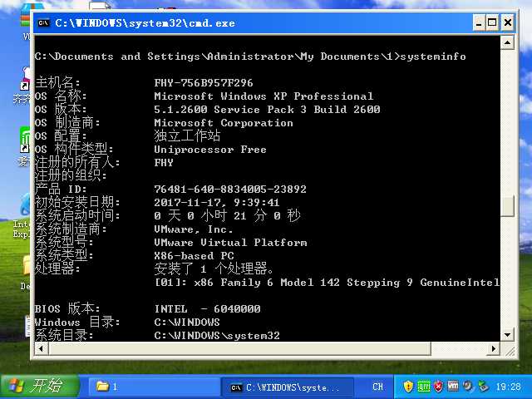Open the Start (开始) menu
Viewport: 532px width, 399px height.
click(39, 386)
